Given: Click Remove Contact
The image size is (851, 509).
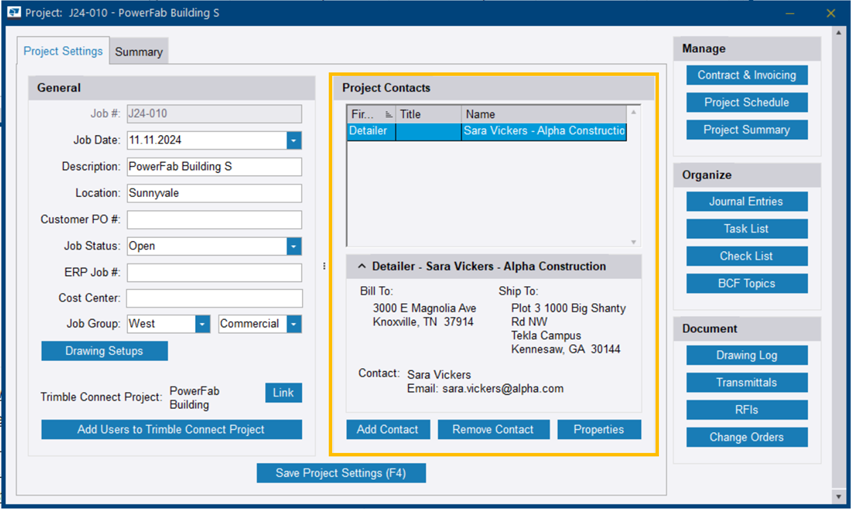Looking at the screenshot, I should [493, 429].
